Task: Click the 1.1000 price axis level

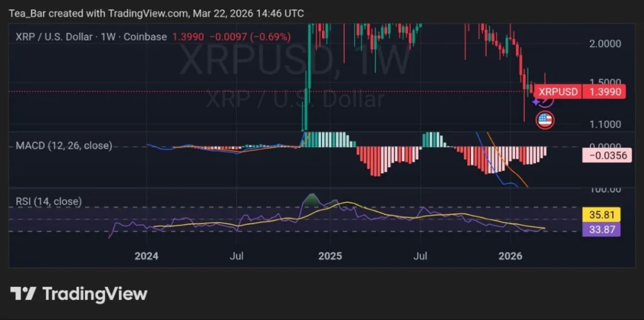Action: point(606,124)
